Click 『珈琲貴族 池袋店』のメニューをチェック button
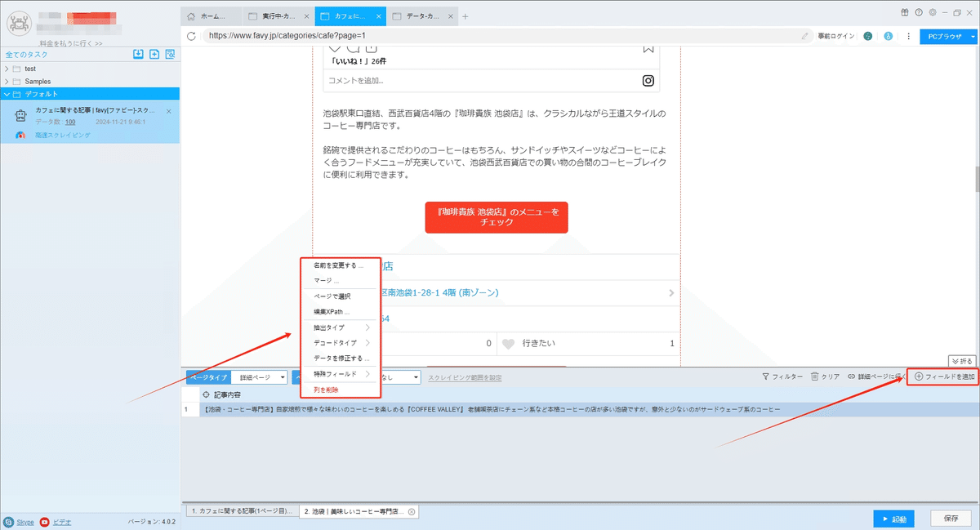980x530 pixels. [x=497, y=217]
